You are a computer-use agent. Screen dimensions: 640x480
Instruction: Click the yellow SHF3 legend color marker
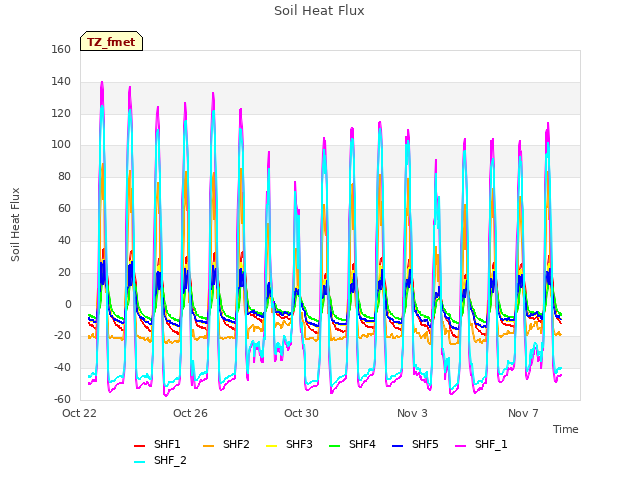pyautogui.click(x=271, y=446)
